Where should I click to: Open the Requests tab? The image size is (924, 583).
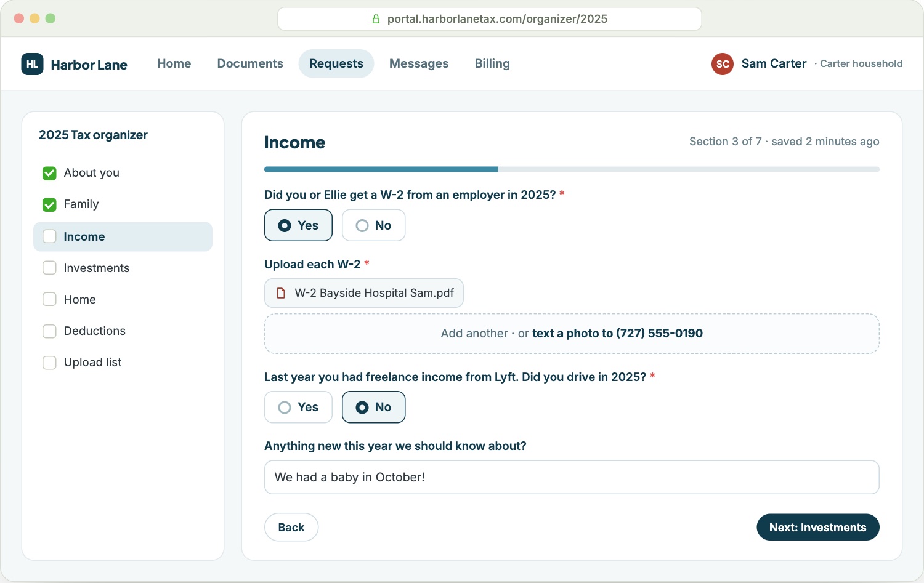336,63
